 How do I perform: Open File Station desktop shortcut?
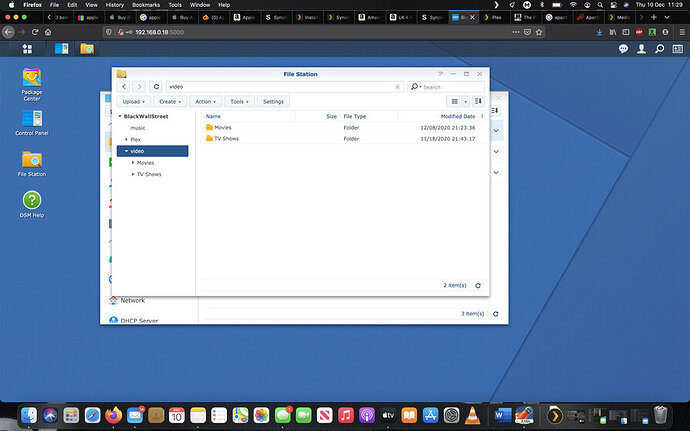(32, 164)
